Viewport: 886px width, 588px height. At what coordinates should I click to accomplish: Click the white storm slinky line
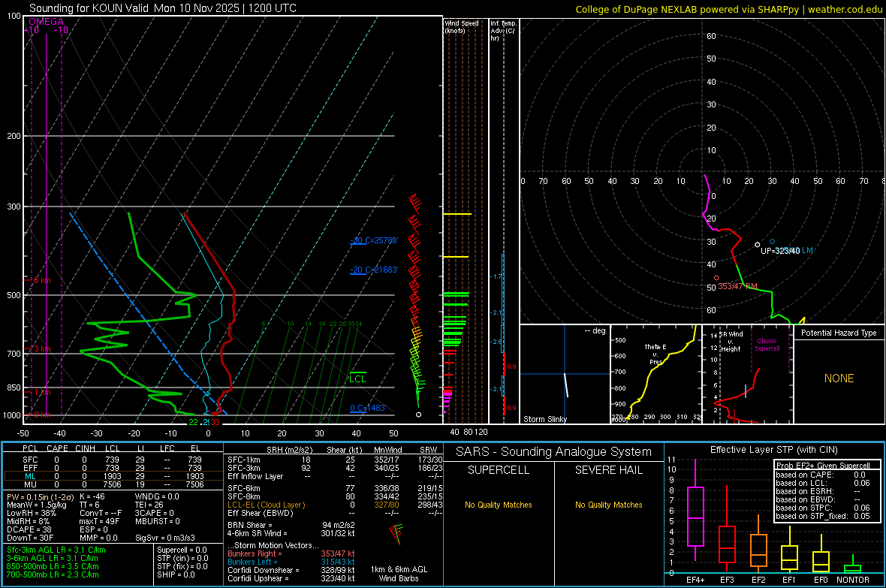point(565,385)
